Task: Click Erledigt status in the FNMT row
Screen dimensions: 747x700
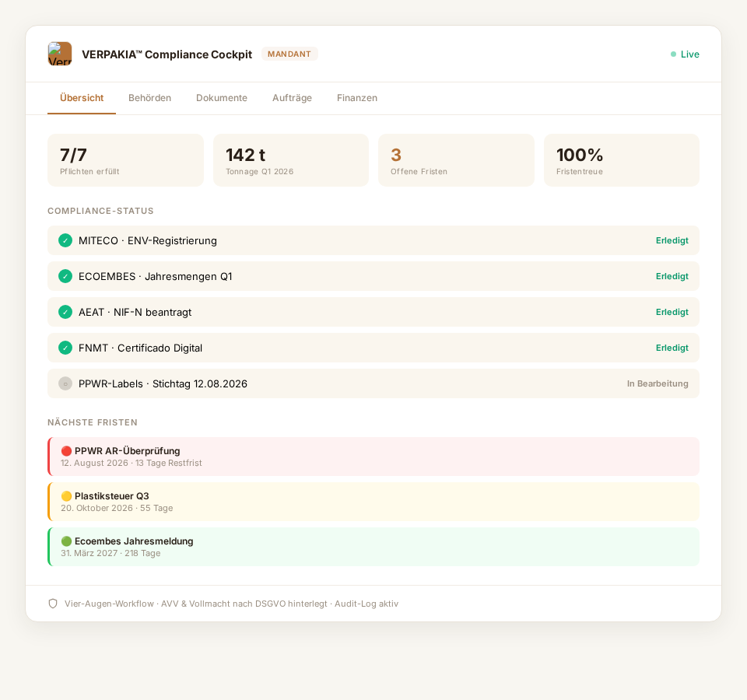Action: pyautogui.click(x=672, y=348)
